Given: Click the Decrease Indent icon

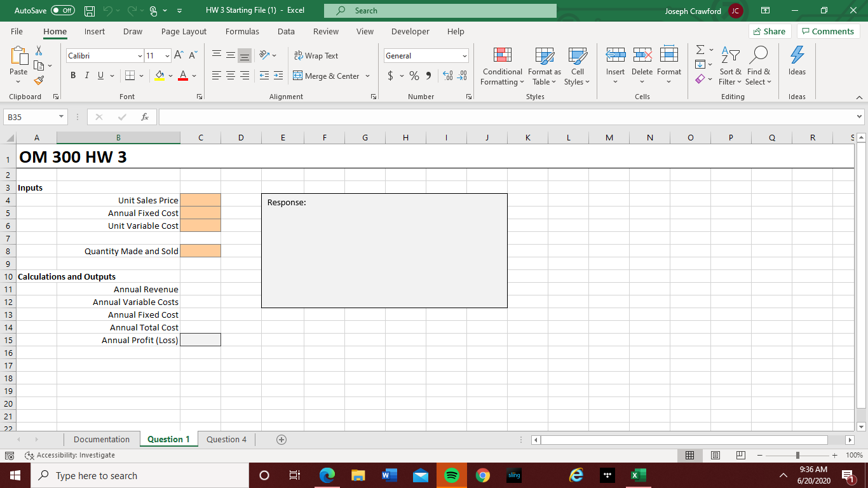Looking at the screenshot, I should tap(264, 76).
